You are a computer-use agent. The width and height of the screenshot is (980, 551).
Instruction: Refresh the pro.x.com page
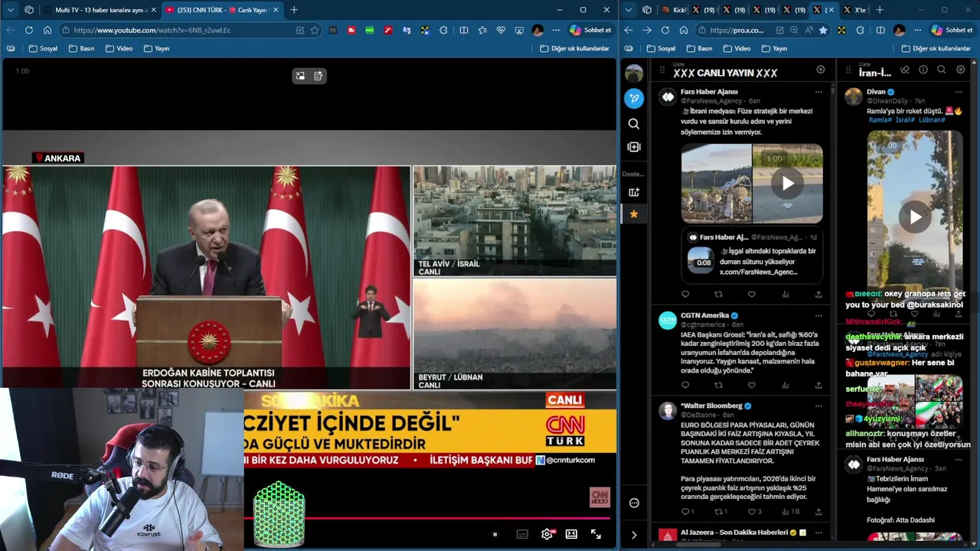coord(665,30)
